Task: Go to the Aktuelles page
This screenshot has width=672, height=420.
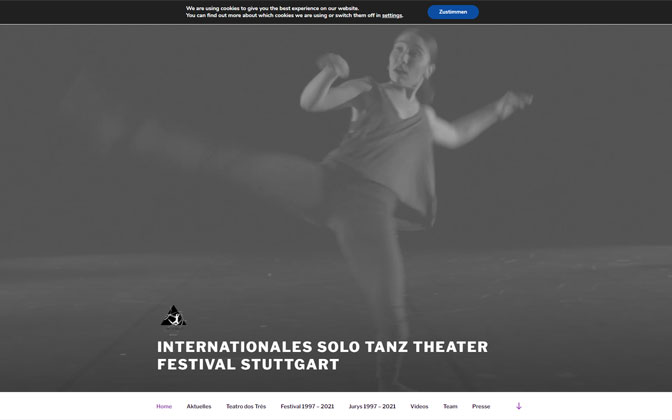Action: pyautogui.click(x=199, y=406)
